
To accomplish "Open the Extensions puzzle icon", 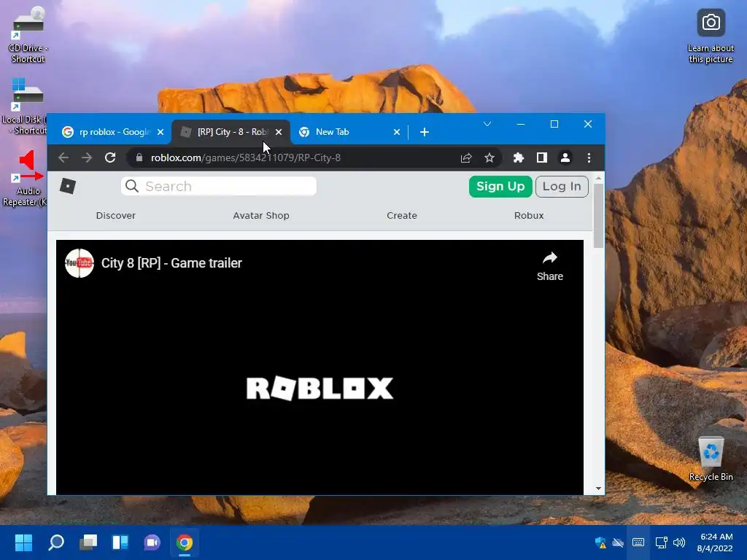I will tap(519, 157).
